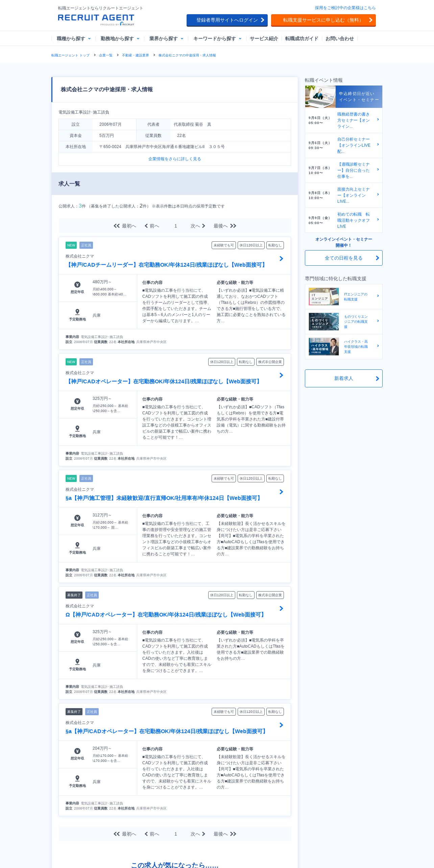Image resolution: width=434 pixels, height=868 pixels.
Task: Click the 新着求人 button
Action: click(344, 378)
